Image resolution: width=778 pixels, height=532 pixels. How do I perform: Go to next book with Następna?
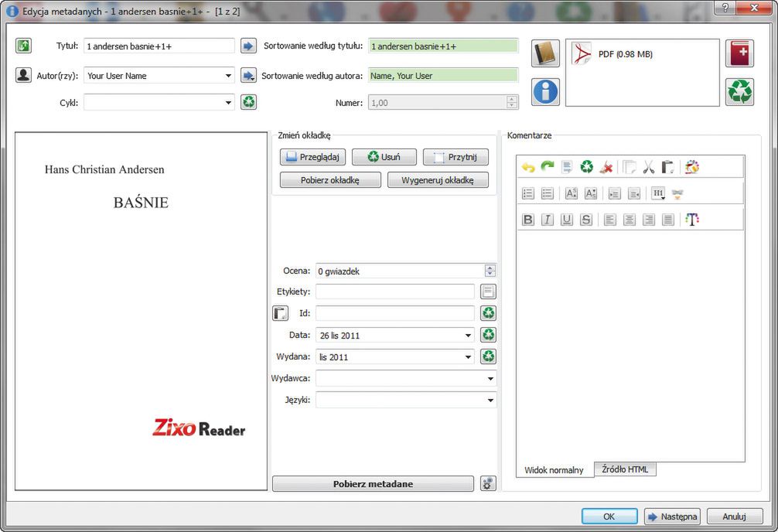[x=672, y=516]
